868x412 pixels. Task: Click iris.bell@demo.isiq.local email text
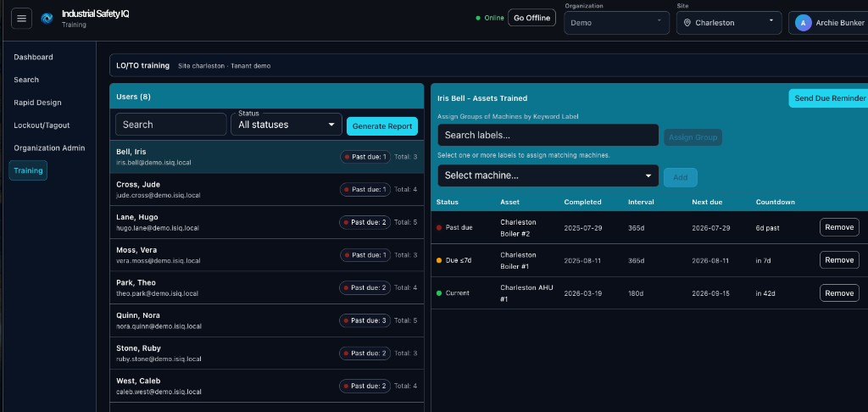tap(153, 163)
